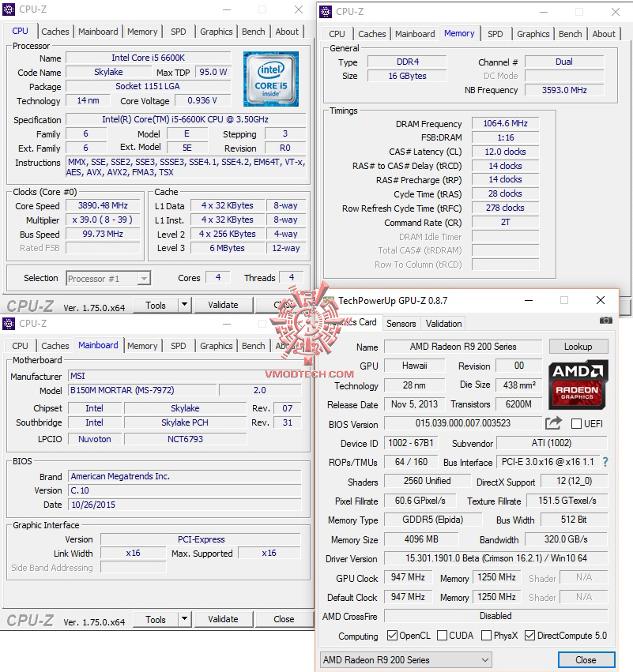633x672 pixels.
Task: Click the AMD Radeon Graphics logo
Action: [x=578, y=385]
